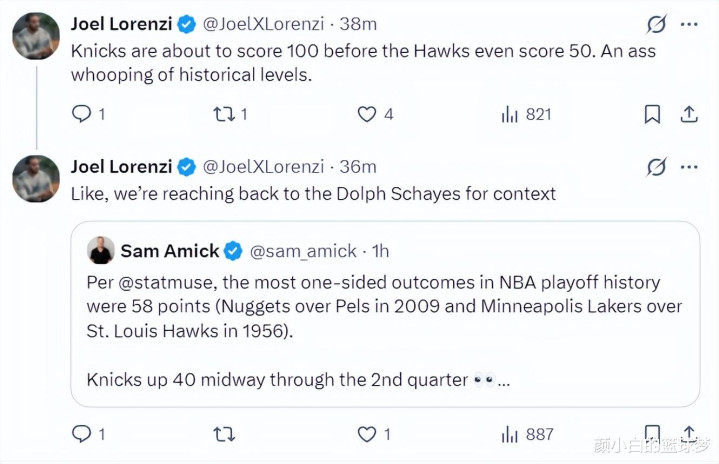
Task: Reply to the Knicks score 100 tweet
Action: [88, 114]
